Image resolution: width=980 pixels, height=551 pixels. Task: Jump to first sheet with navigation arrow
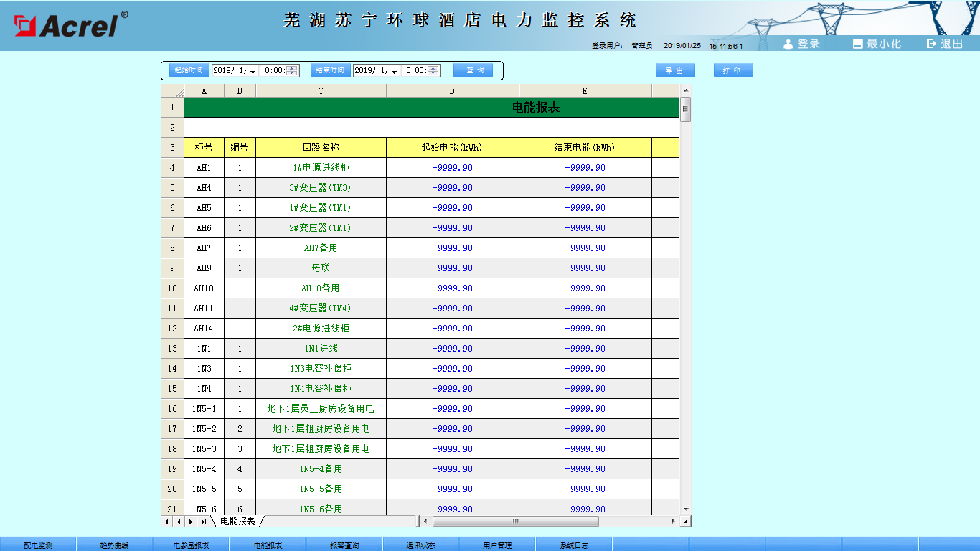(166, 521)
